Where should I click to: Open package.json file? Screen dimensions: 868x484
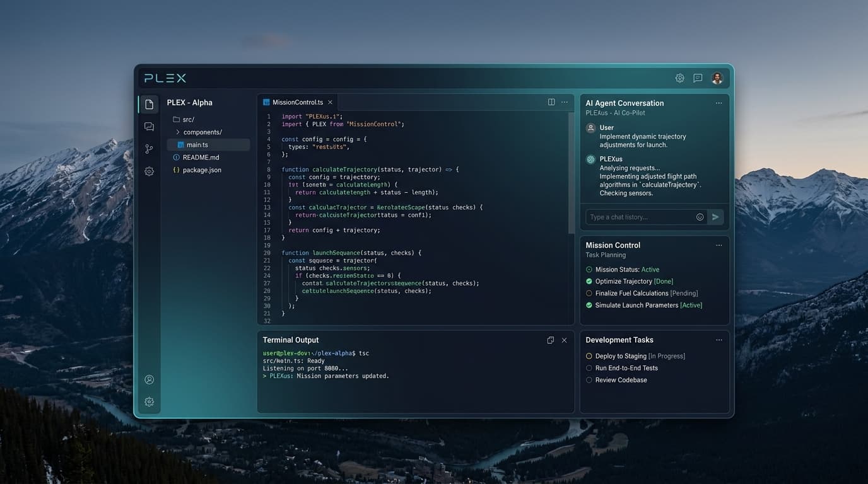click(197, 170)
